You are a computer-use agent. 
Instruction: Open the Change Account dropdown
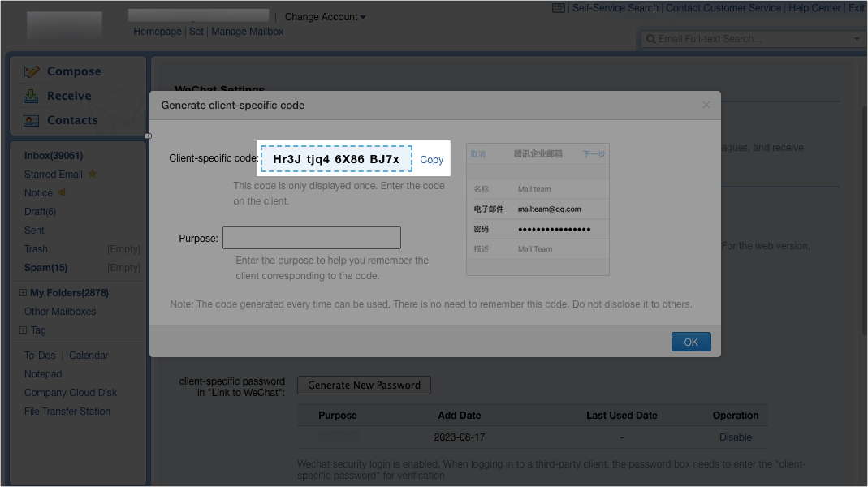[x=325, y=16]
